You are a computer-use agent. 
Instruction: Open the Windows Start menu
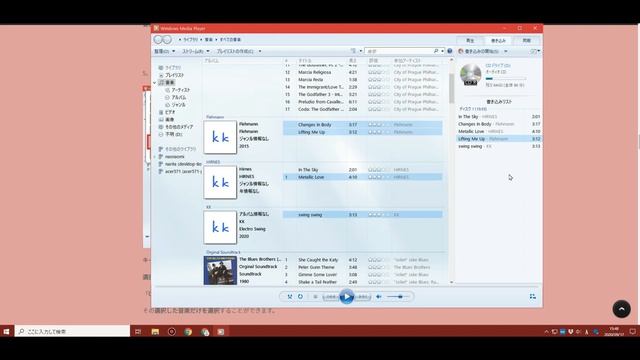click(x=7, y=331)
